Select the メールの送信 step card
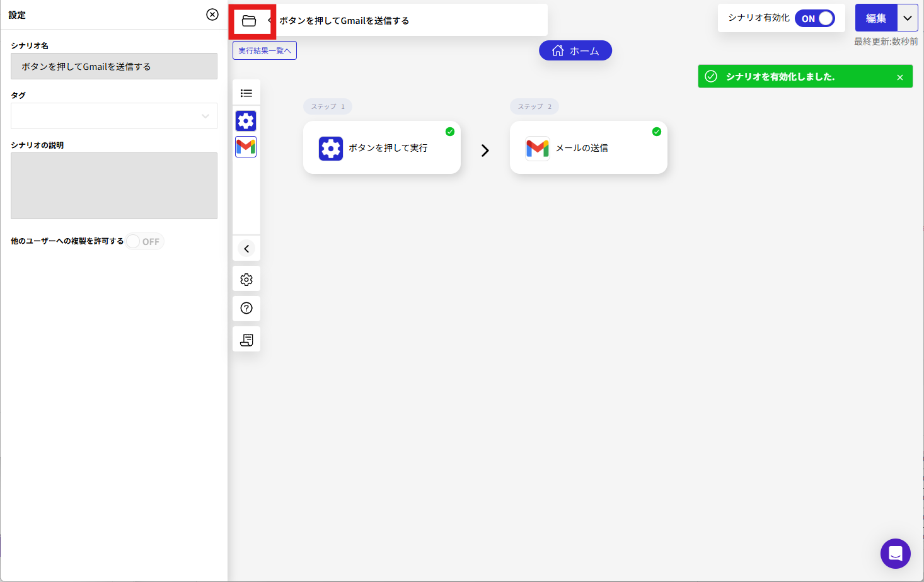 click(x=589, y=147)
